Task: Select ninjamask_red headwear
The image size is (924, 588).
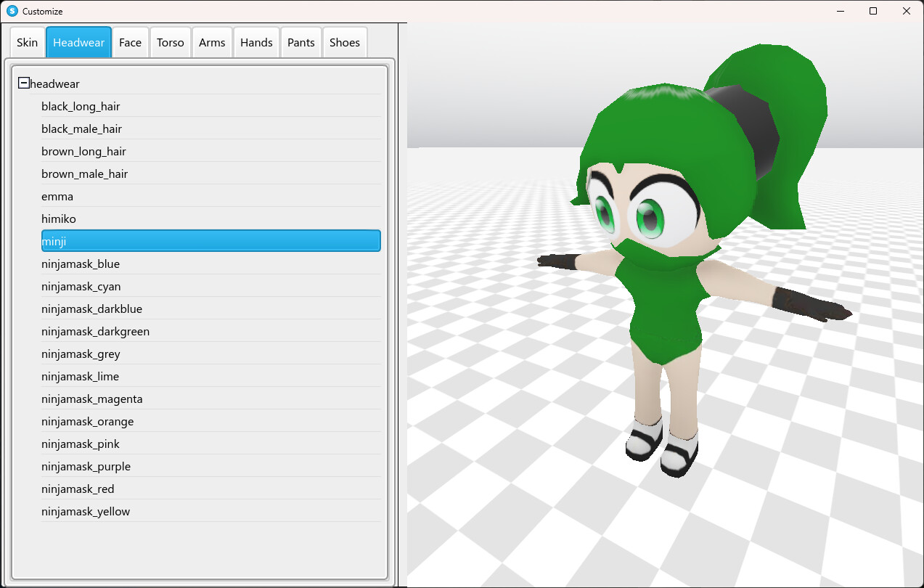Action: 77,489
